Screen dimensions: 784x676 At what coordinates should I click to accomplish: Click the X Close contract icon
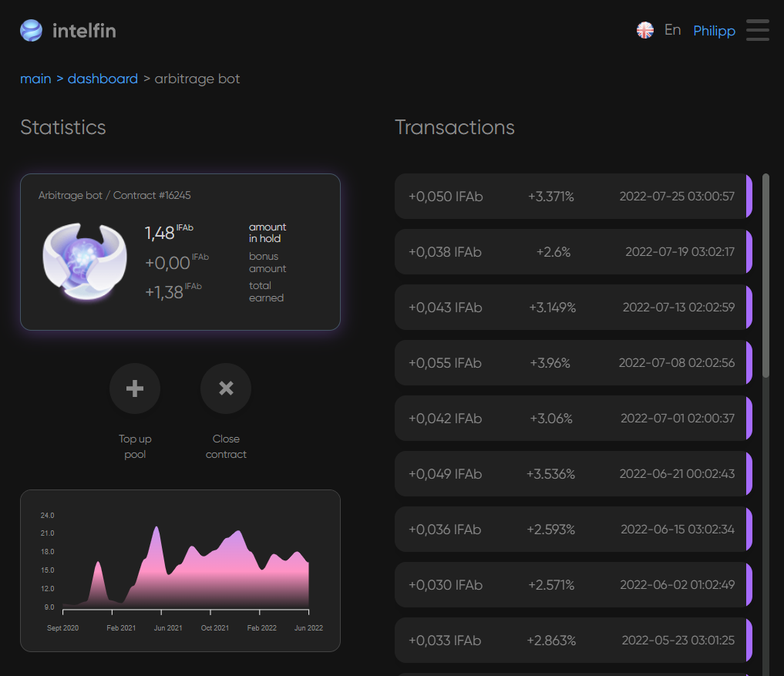226,388
